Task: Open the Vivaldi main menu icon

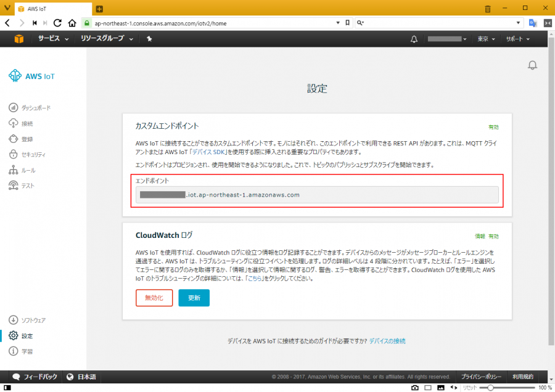Action: coord(7,8)
